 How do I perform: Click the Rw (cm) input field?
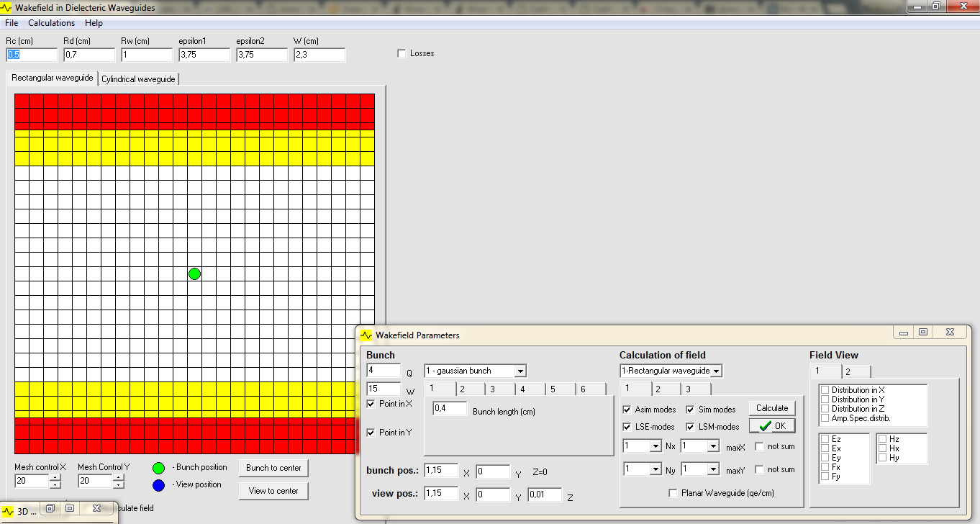point(147,55)
